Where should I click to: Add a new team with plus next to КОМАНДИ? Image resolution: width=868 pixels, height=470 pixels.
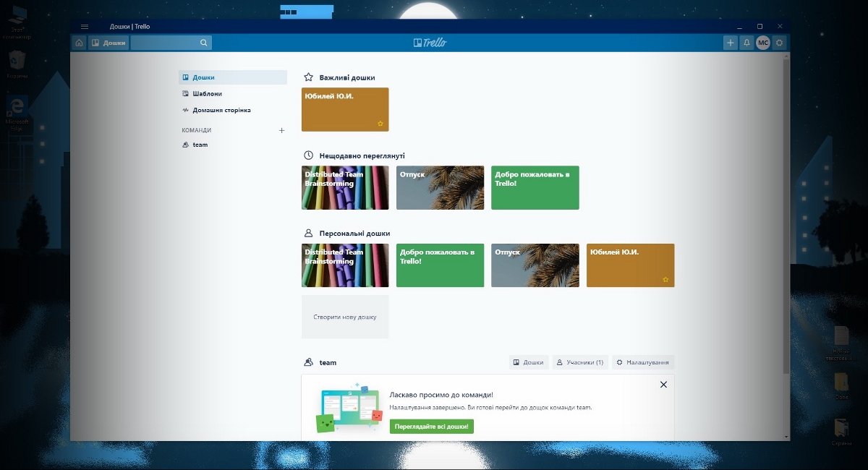pos(282,130)
